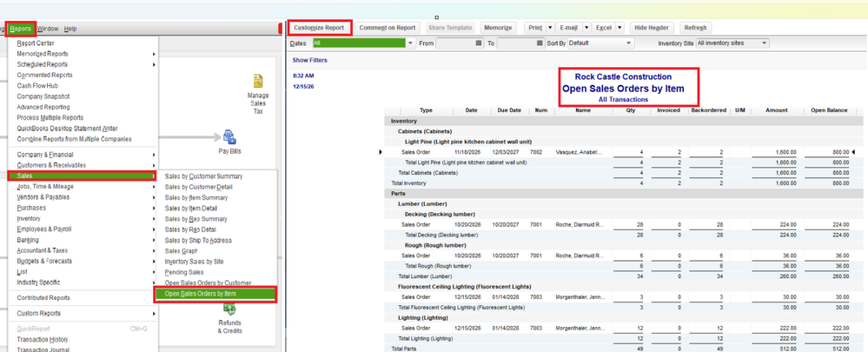Expand Purchases submenu
This screenshot has height=352, width=868.
pyautogui.click(x=83, y=208)
